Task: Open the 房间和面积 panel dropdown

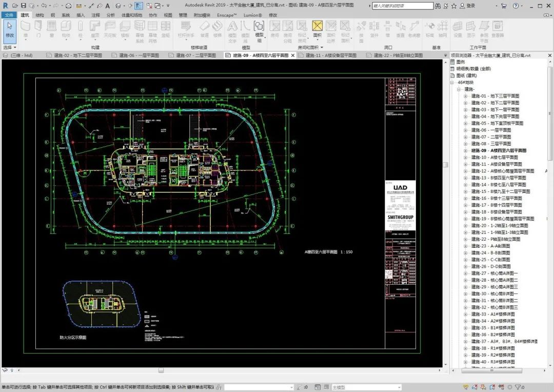Action: click(x=321, y=48)
